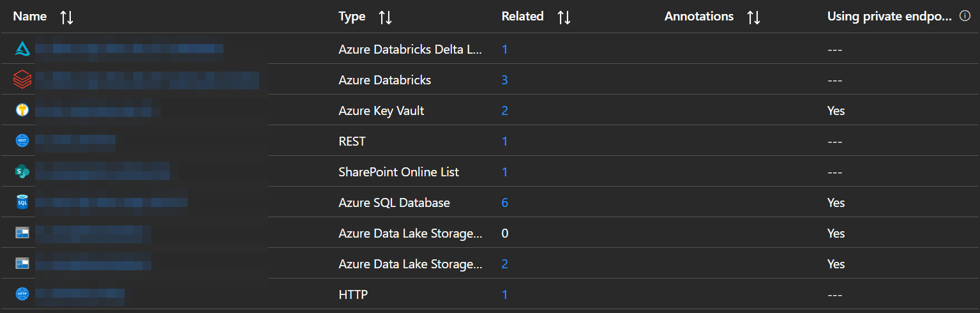
Task: Click the Type column header
Action: point(352,17)
